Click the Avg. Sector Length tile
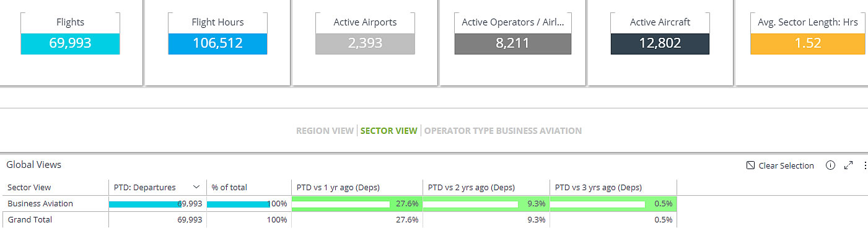This screenshot has width=868, height=241. pyautogui.click(x=808, y=33)
